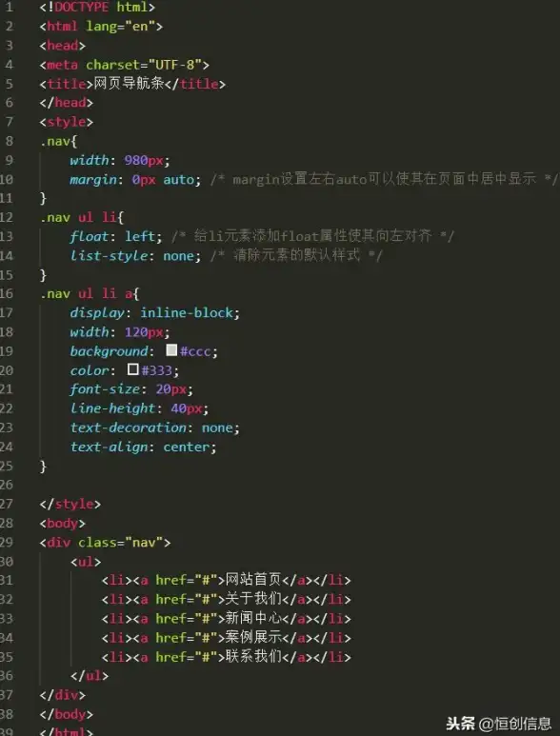Screen dimensions: 560x736
Task: Click the closing style tag
Action: [70, 504]
